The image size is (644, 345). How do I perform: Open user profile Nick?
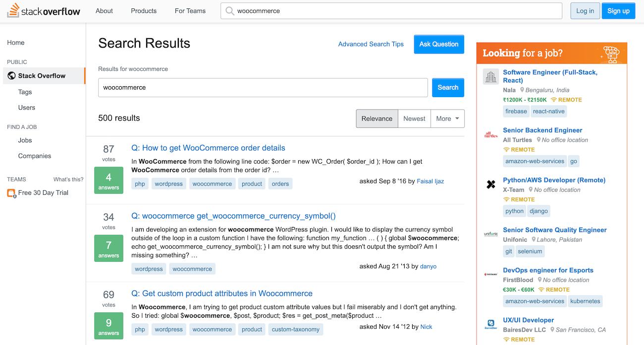427,327
